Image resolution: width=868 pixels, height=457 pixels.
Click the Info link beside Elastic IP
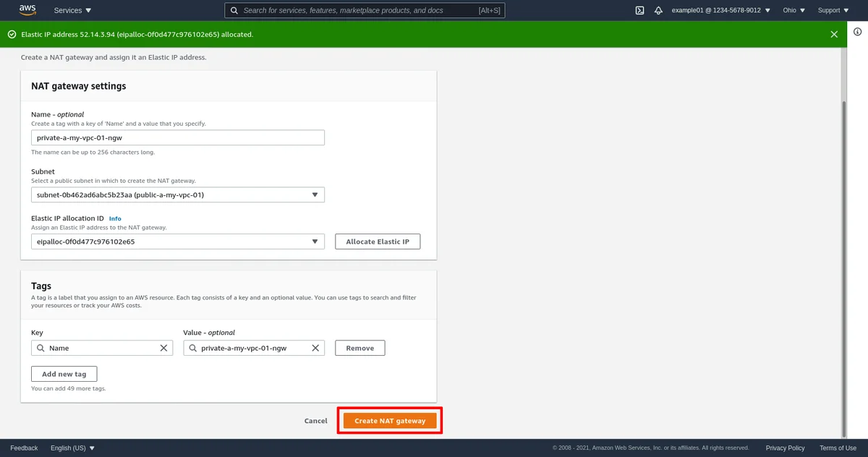point(115,218)
